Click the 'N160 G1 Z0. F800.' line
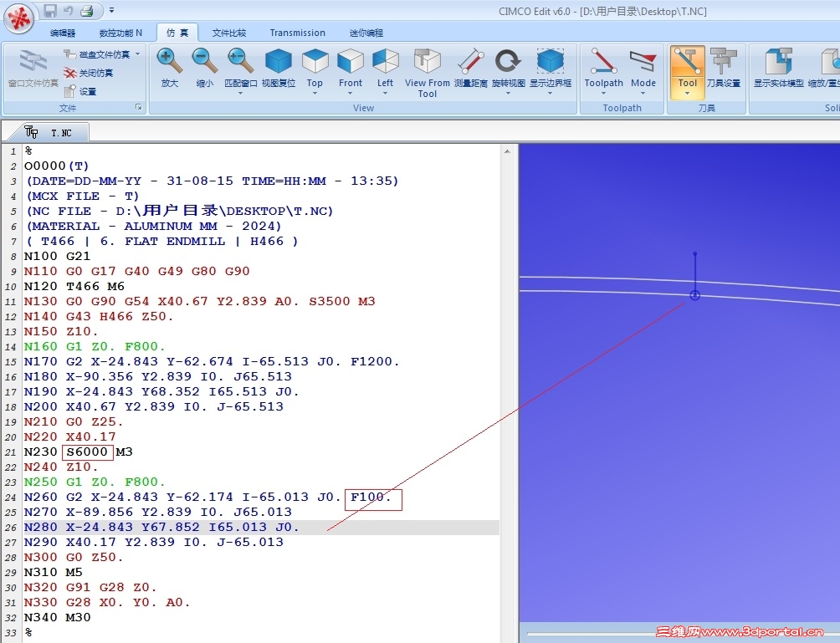 pos(95,346)
